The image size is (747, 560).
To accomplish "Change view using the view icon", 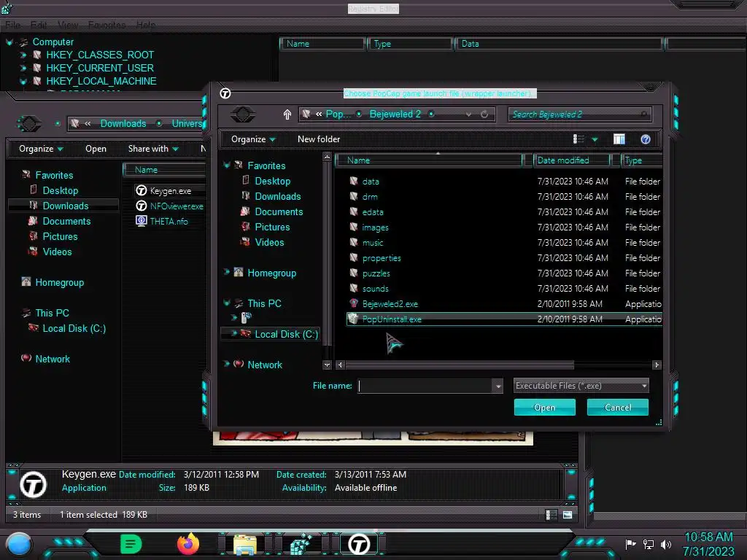I will click(x=578, y=139).
